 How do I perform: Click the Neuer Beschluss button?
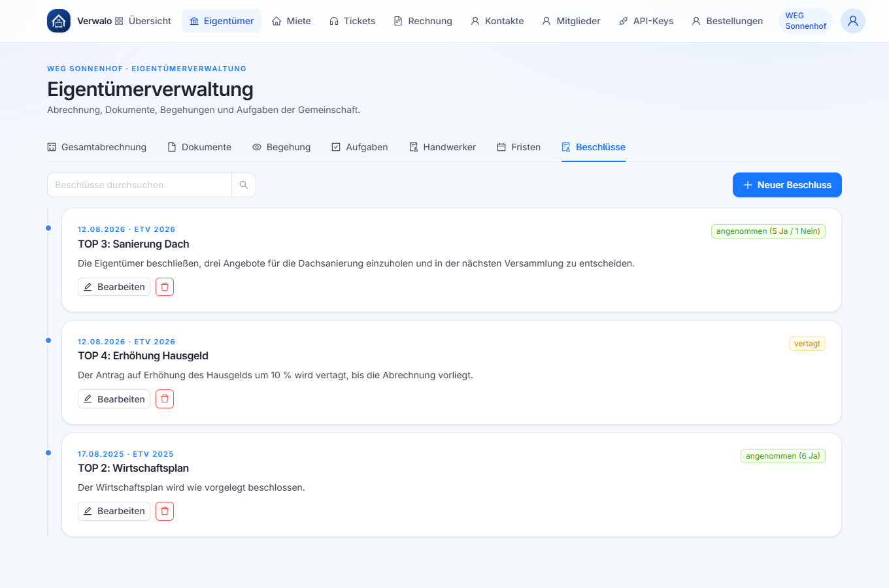coord(787,185)
